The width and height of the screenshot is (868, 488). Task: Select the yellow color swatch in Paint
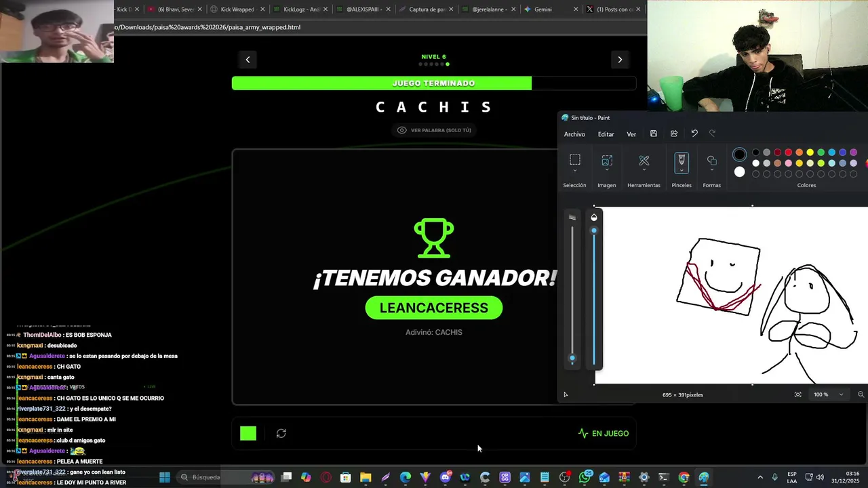(810, 152)
